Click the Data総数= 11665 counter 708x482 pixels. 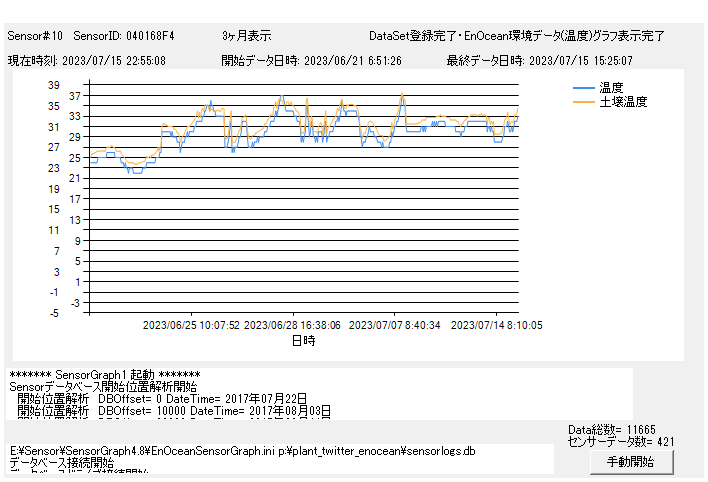click(611, 429)
